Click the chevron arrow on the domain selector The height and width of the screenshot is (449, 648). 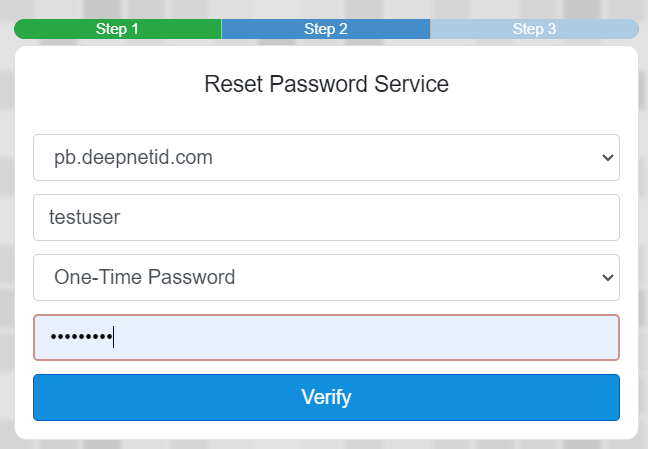605,158
